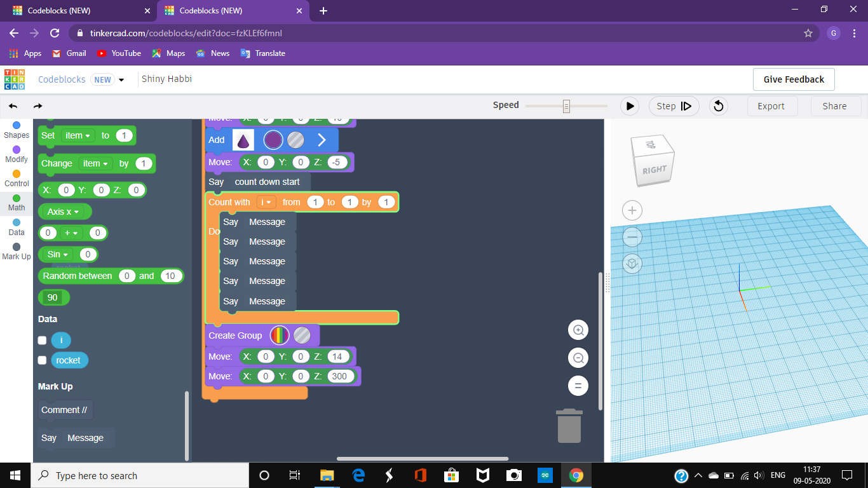The width and height of the screenshot is (868, 488).
Task: Open the 'Sin' function dropdown
Action: (58, 254)
